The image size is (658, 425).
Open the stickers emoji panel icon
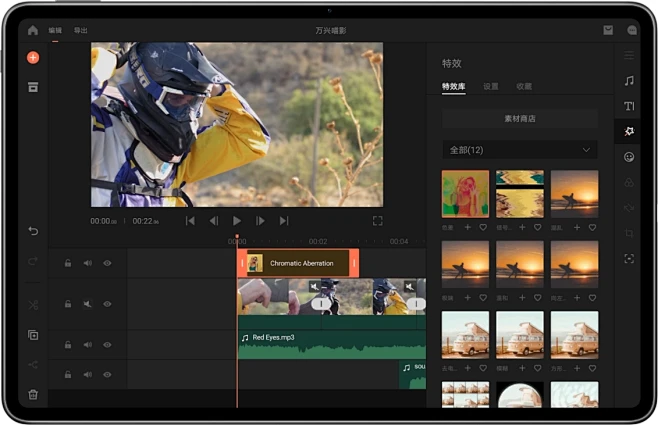click(x=629, y=157)
